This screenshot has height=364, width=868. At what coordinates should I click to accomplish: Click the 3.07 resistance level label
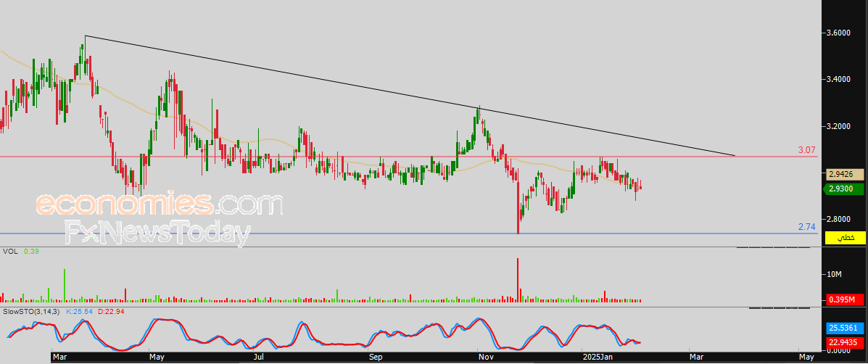pyautogui.click(x=807, y=150)
